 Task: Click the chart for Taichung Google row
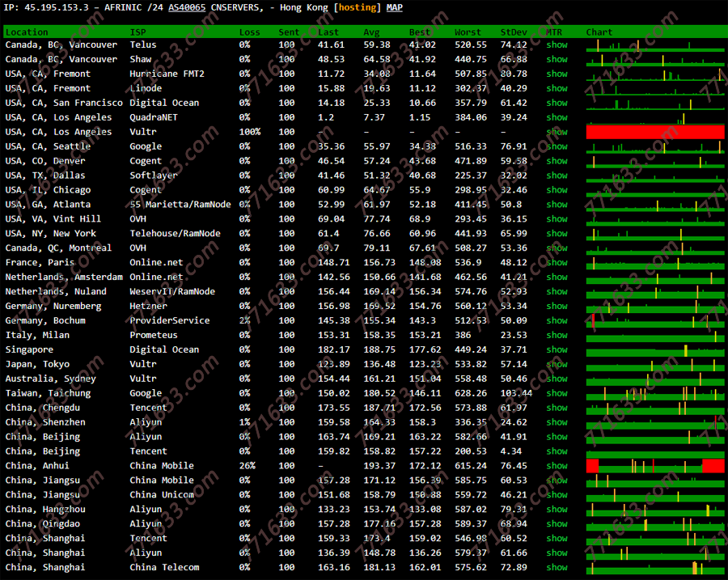click(655, 393)
